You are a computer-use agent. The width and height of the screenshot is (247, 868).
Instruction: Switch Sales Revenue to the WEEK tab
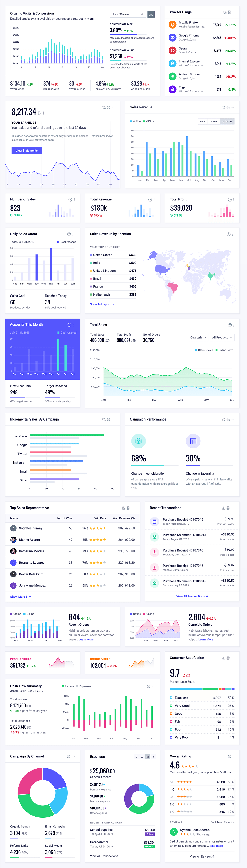(x=214, y=121)
